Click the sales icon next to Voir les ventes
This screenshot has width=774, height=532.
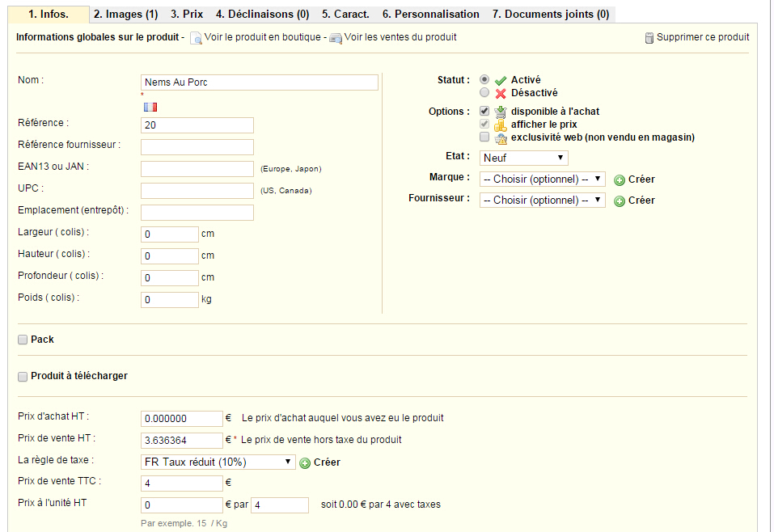click(336, 39)
